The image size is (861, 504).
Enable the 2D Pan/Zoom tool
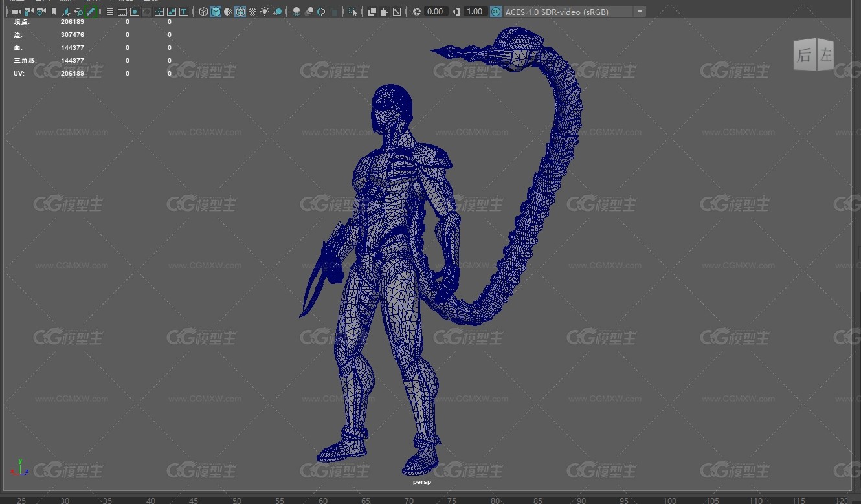point(78,12)
